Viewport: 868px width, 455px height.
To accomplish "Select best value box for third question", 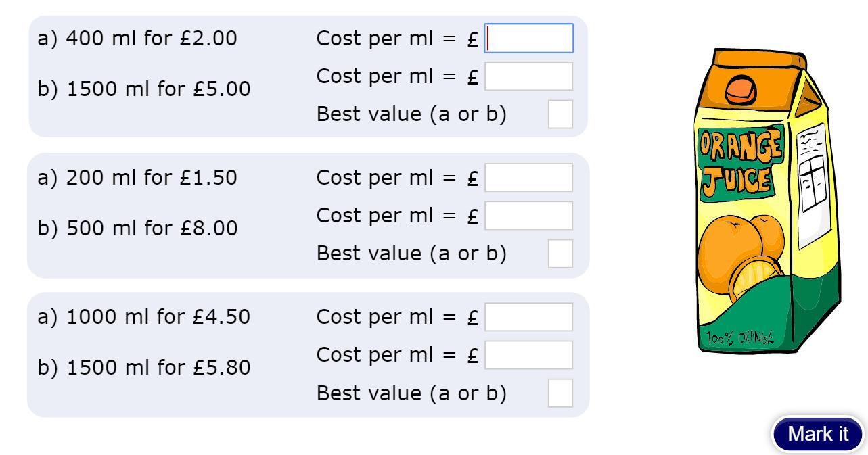I will (560, 393).
